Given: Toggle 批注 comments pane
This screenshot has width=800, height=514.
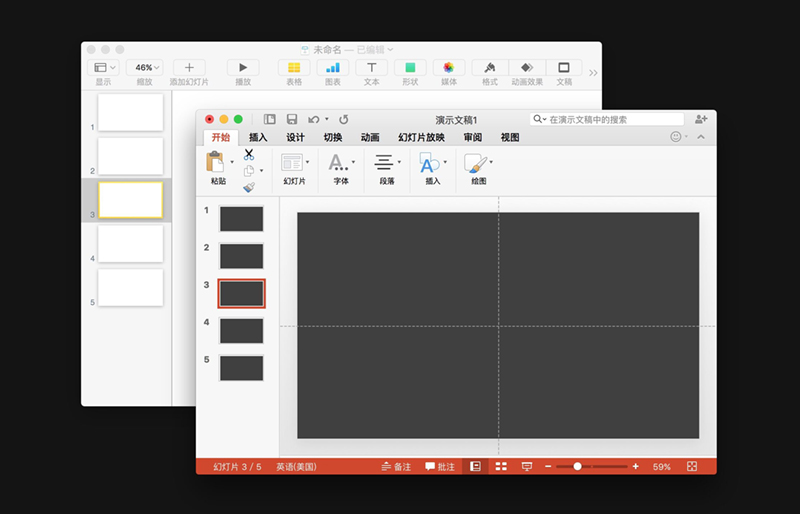Looking at the screenshot, I should (440, 467).
